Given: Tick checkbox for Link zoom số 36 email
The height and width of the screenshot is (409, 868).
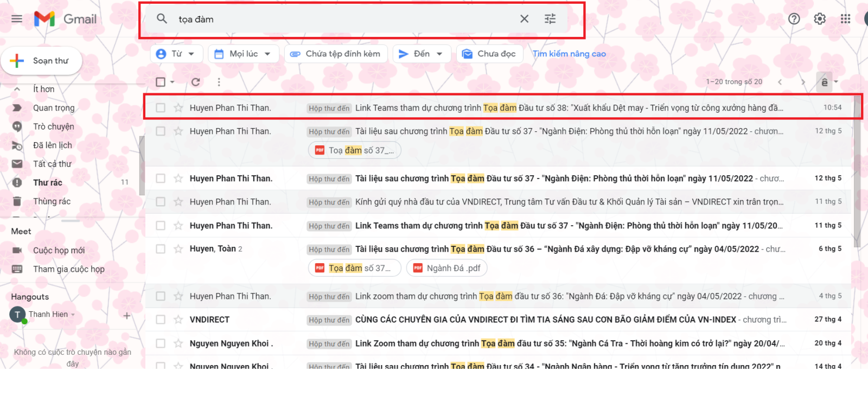Looking at the screenshot, I should (161, 296).
